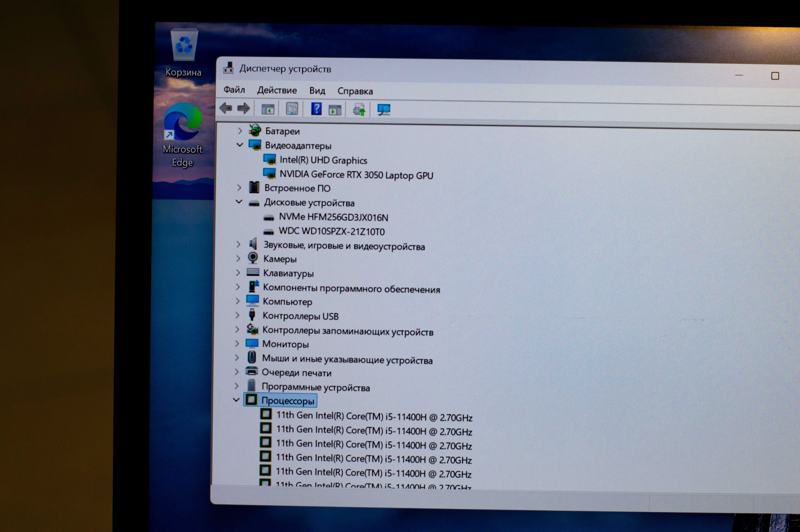Open the Действие menu
Screen dimensions: 800x532
(x=277, y=90)
